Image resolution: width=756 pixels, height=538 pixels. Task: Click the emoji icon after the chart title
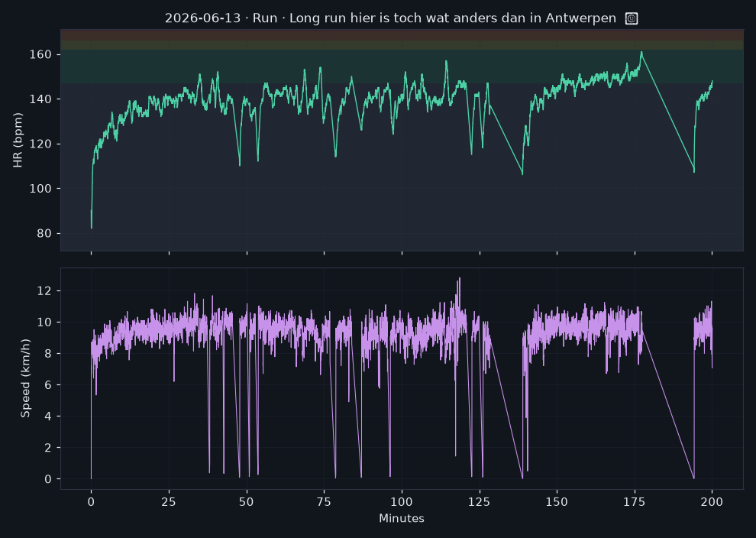coord(631,18)
